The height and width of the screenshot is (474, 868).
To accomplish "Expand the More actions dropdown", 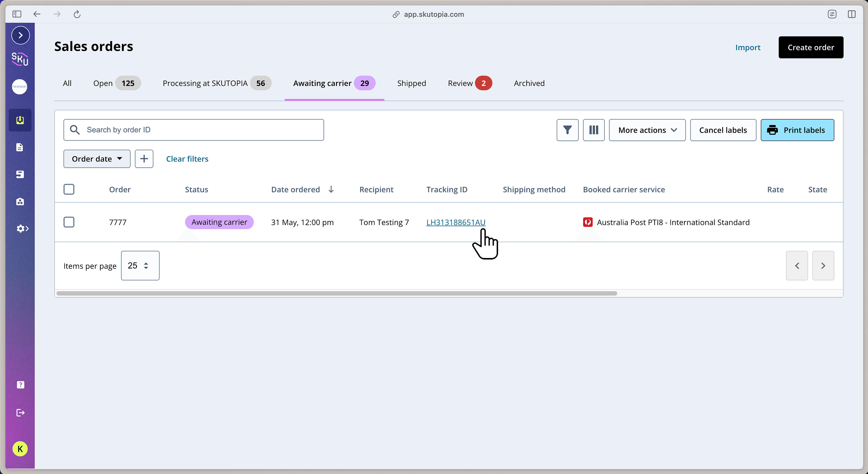I will click(x=647, y=130).
